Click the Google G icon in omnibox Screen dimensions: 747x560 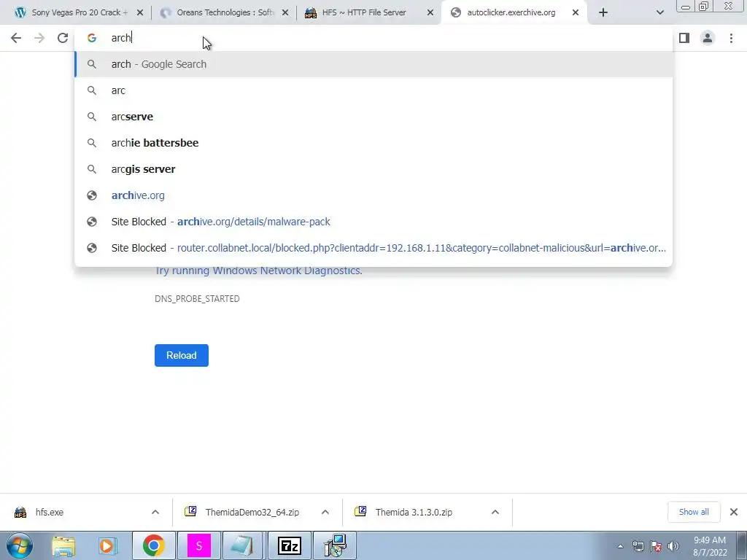[92, 38]
